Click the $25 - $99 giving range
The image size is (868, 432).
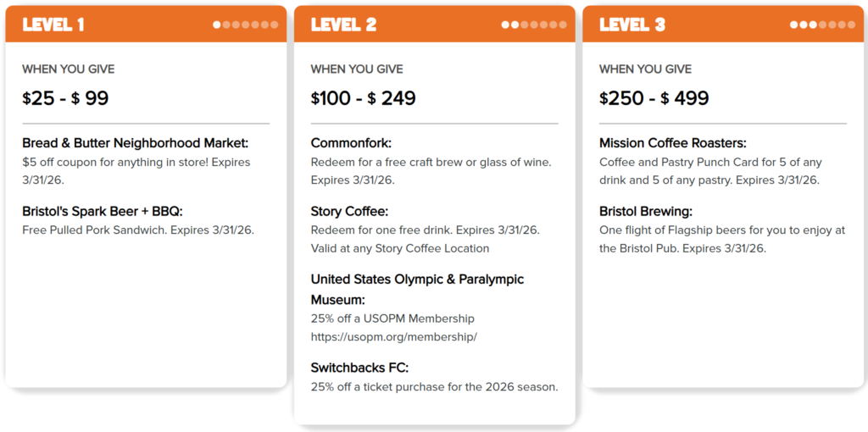click(65, 98)
